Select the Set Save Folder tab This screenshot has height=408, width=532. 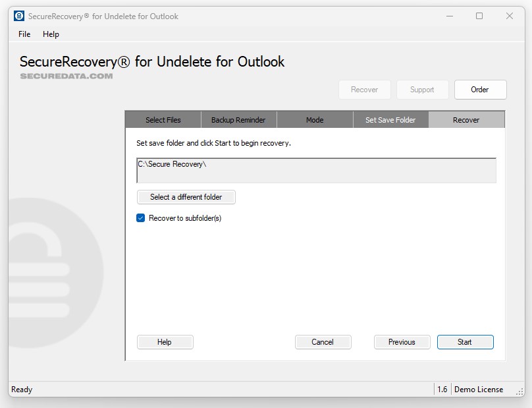coord(390,120)
